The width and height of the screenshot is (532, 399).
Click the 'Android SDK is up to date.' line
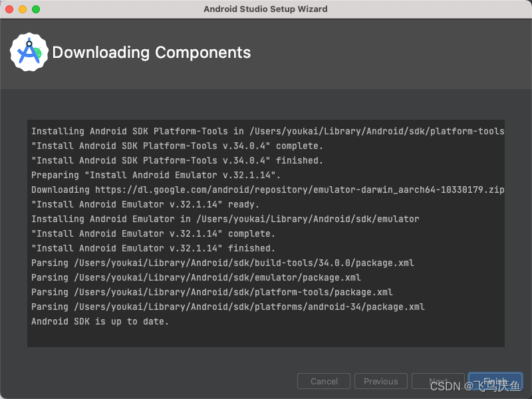(x=100, y=321)
